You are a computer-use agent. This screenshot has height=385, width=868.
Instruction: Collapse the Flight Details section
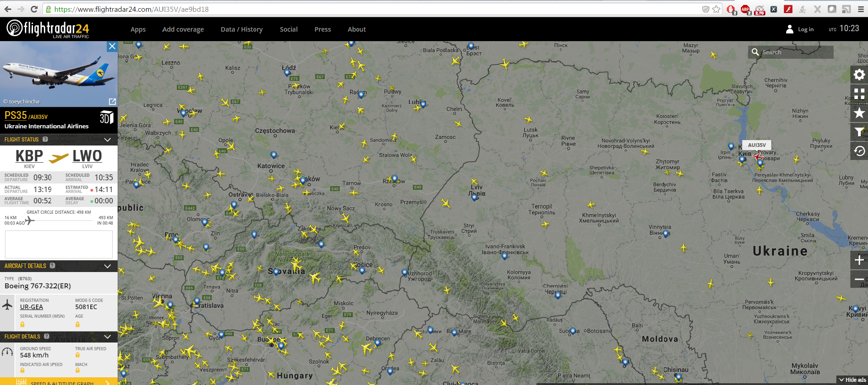(108, 337)
